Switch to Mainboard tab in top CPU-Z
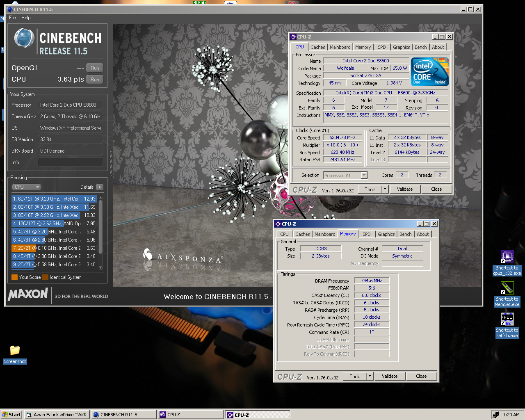 [x=340, y=47]
